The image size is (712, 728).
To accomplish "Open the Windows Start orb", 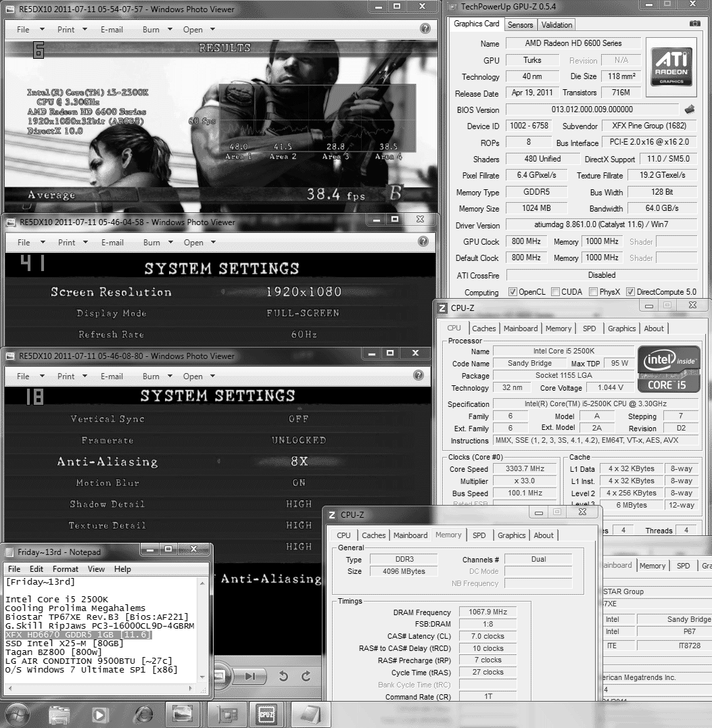I will [18, 714].
